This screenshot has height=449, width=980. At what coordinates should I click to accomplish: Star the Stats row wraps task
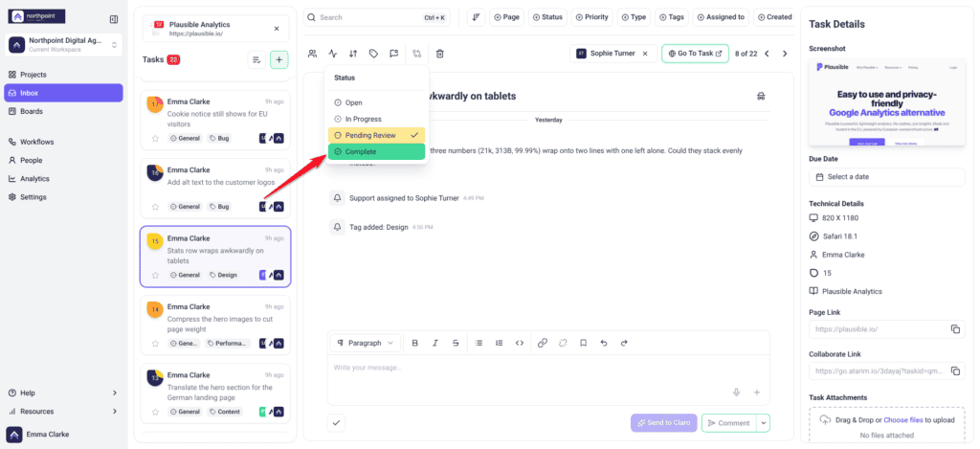(156, 275)
